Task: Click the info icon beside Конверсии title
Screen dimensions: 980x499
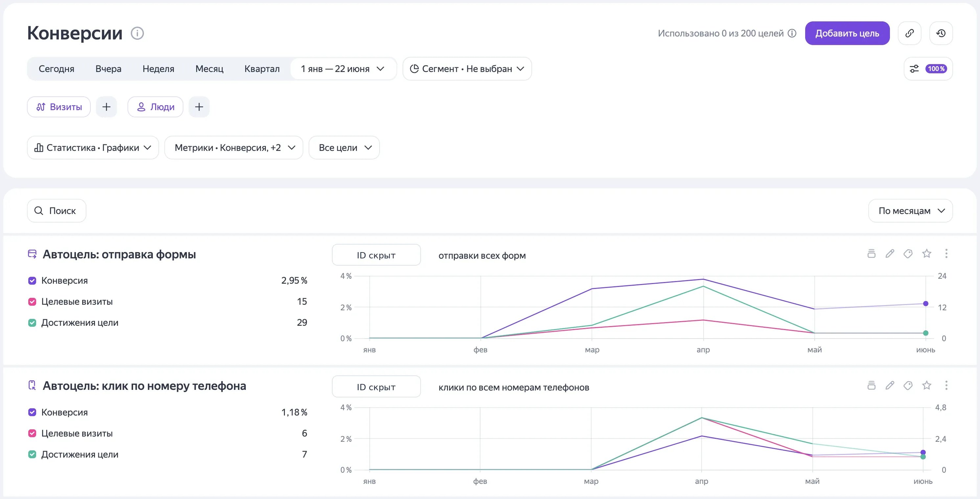Action: click(x=137, y=33)
